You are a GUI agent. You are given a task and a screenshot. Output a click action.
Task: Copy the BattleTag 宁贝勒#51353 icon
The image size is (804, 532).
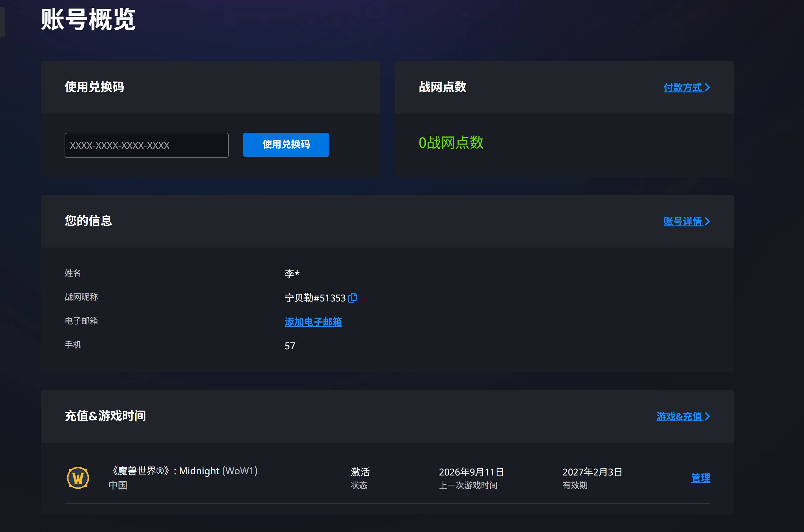point(353,298)
